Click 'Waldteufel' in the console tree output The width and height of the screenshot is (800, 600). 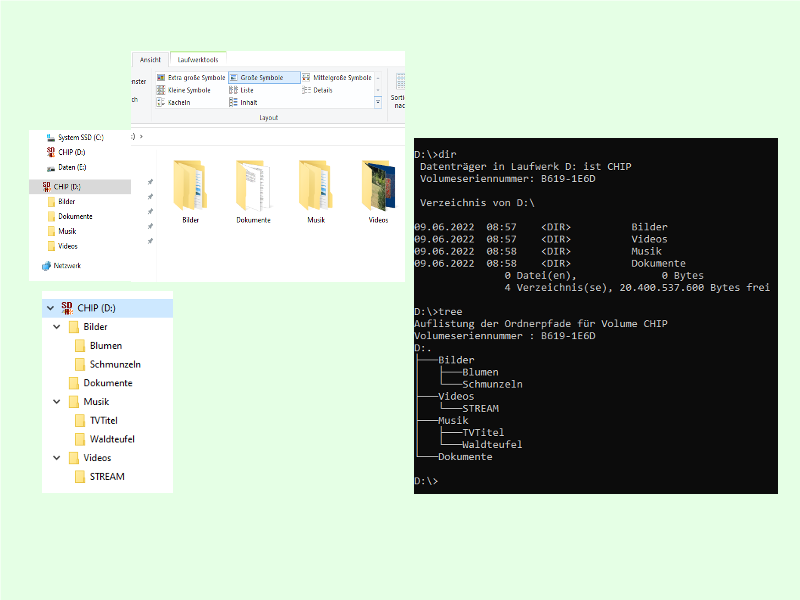[492, 445]
